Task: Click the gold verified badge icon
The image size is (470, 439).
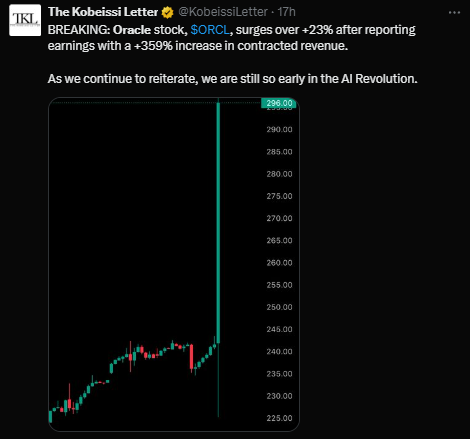Action: pos(167,13)
